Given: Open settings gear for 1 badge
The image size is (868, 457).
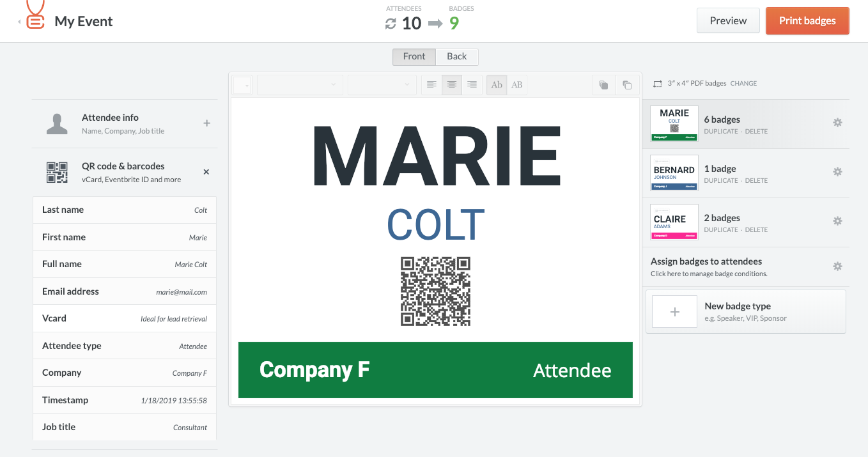Looking at the screenshot, I should point(837,172).
